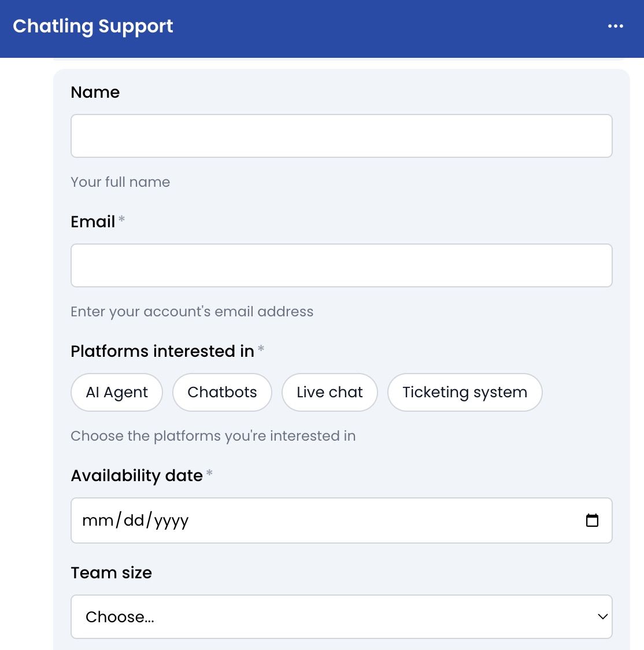The width and height of the screenshot is (644, 650).
Task: Select the mm month segment of the date
Action: click(98, 520)
